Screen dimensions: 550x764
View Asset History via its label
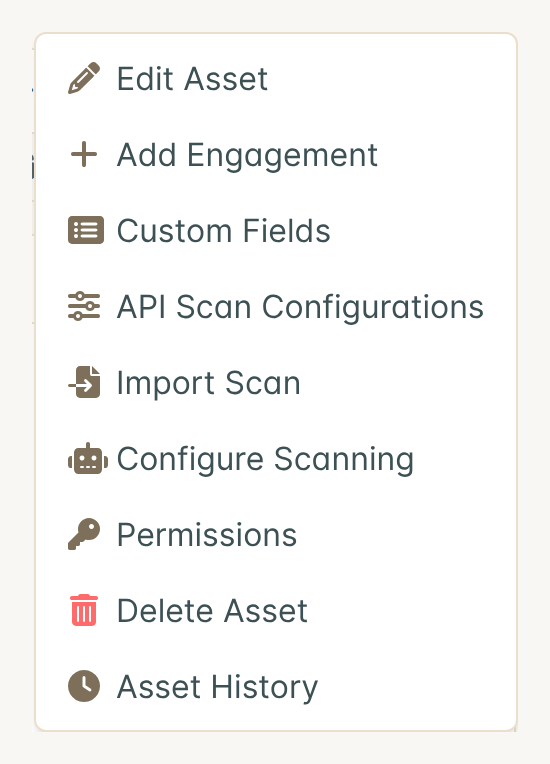[217, 687]
